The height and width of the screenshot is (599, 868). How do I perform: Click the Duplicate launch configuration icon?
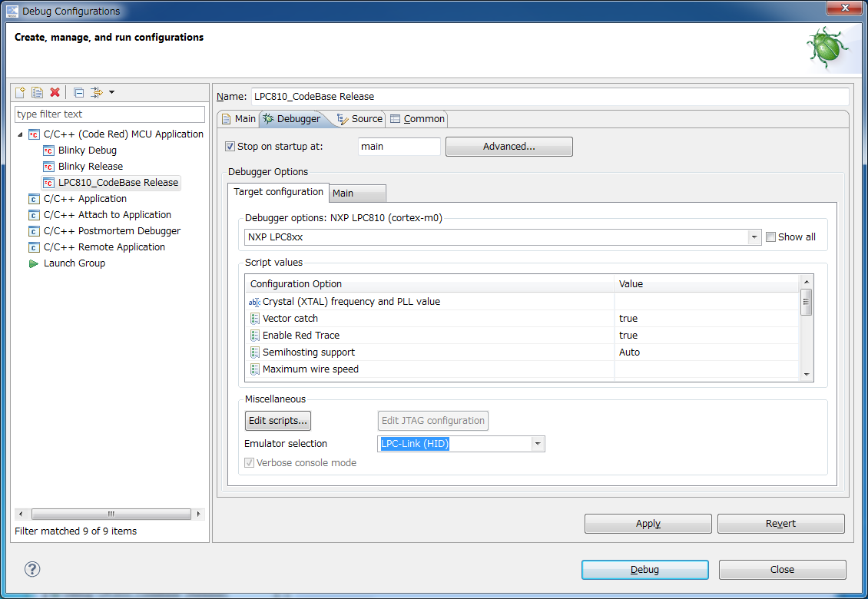pos(37,92)
